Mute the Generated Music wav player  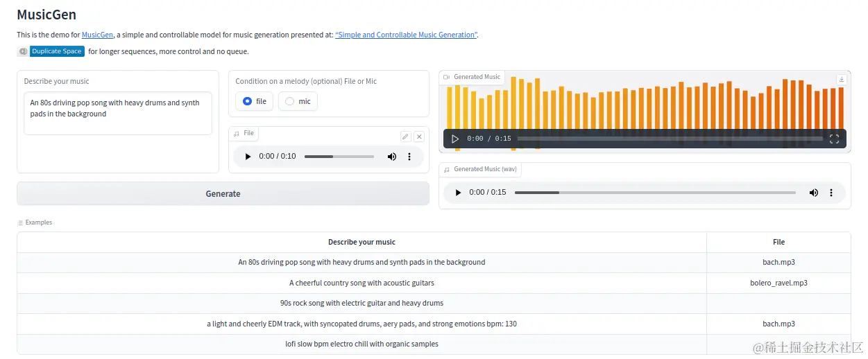pos(813,193)
